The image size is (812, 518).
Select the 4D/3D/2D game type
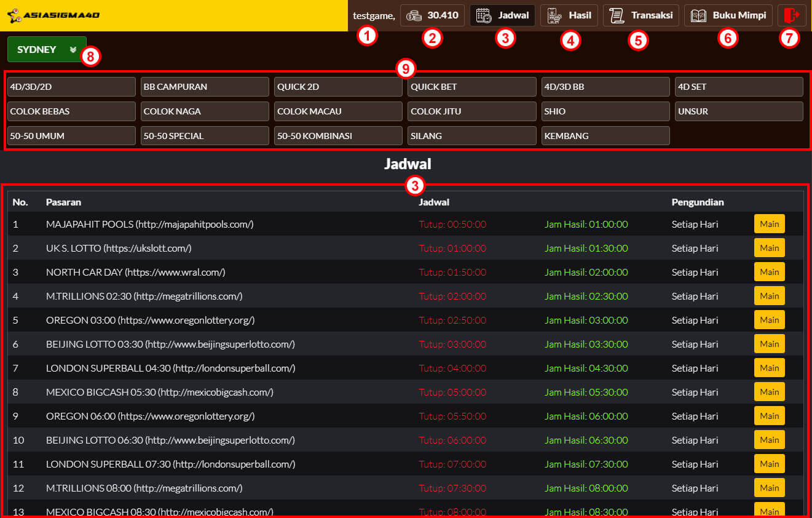[x=71, y=87]
